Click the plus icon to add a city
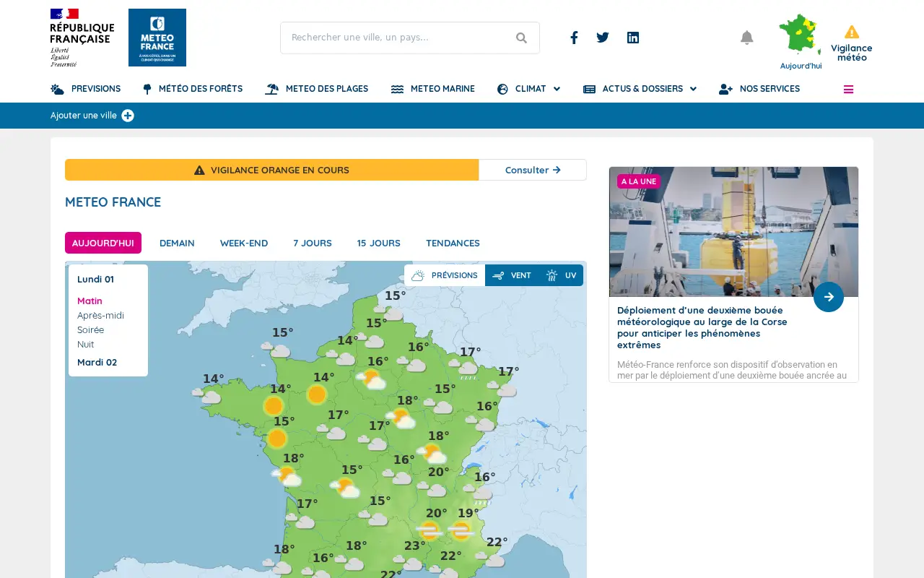 [x=128, y=116]
